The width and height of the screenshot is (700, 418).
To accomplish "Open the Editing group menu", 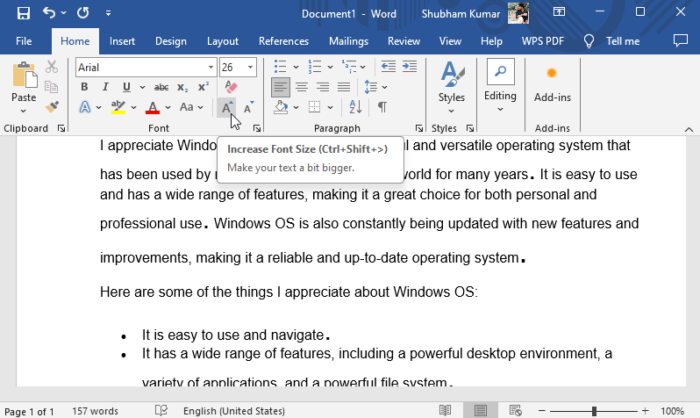I will coord(500,86).
